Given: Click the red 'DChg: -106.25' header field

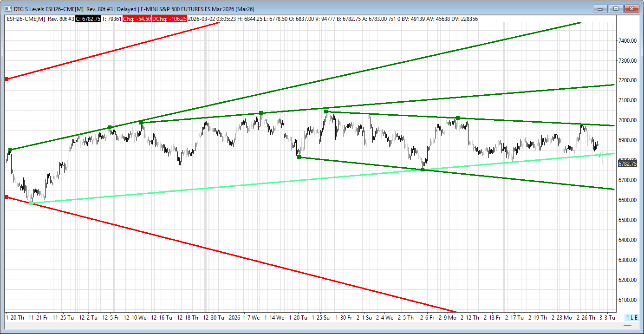Looking at the screenshot, I should 171,19.
